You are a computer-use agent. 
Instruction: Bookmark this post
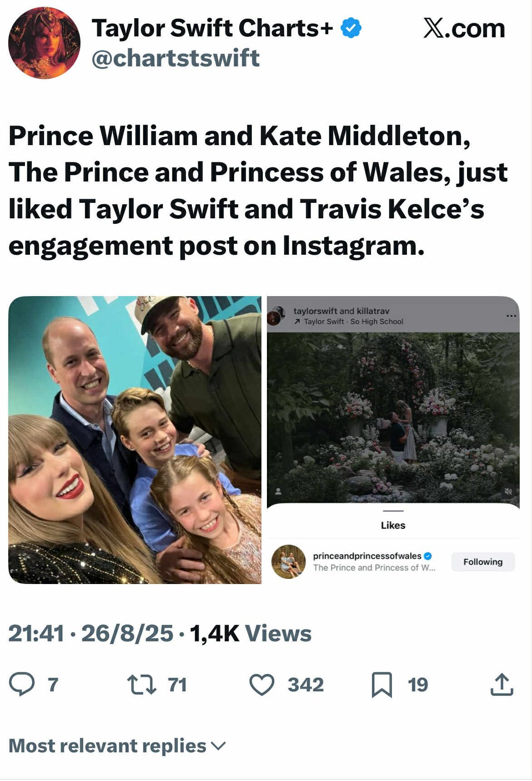tap(381, 685)
